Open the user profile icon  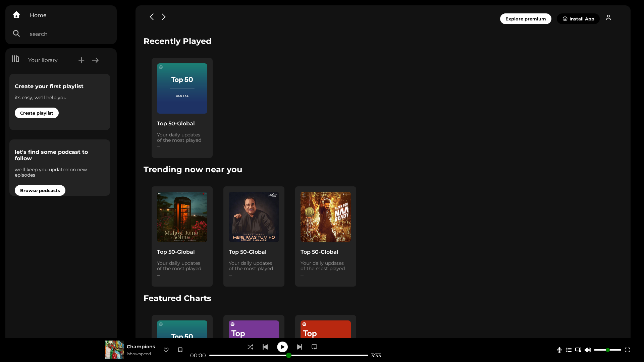[608, 18]
